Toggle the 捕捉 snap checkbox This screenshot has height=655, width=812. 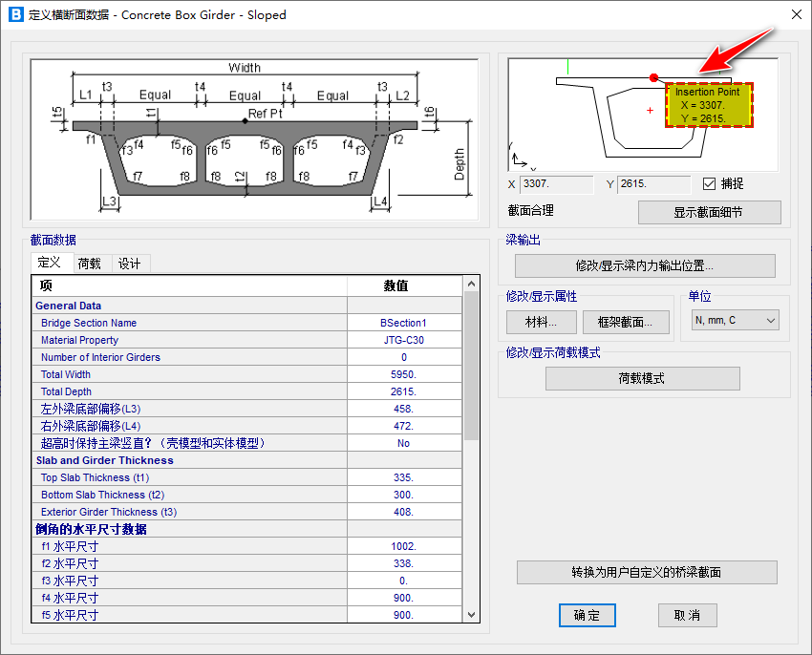point(709,184)
